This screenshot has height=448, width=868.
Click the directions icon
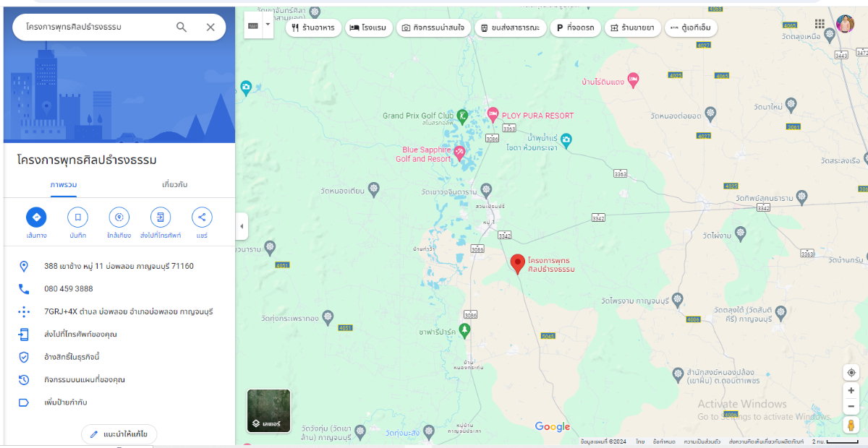(36, 217)
